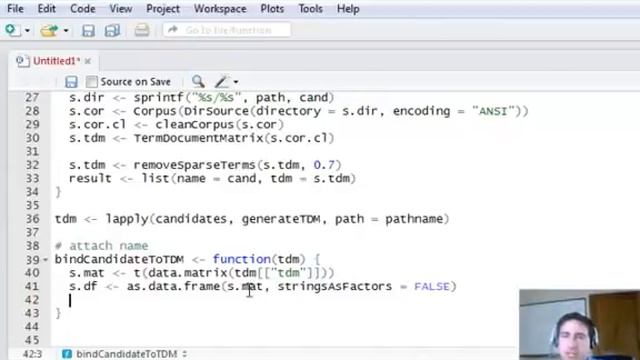
Task: Click the line number 33 in gutter
Action: pyautogui.click(x=32, y=178)
